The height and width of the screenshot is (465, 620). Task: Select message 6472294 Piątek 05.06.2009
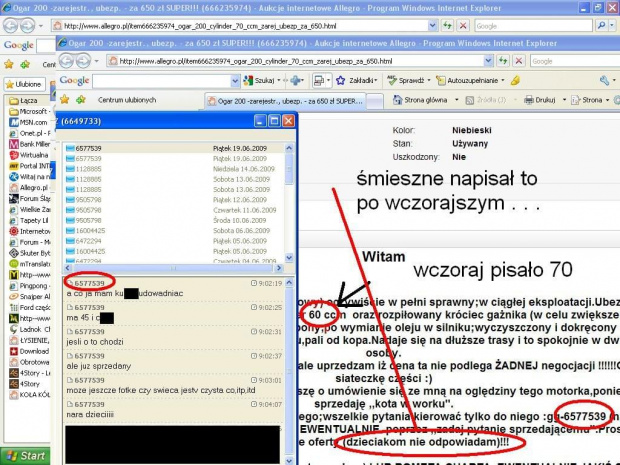point(174,241)
